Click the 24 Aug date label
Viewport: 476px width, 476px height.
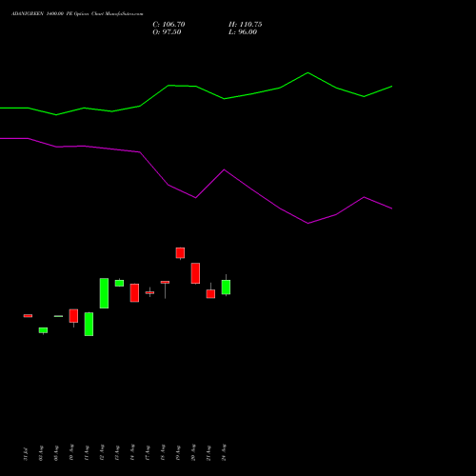[224, 452]
